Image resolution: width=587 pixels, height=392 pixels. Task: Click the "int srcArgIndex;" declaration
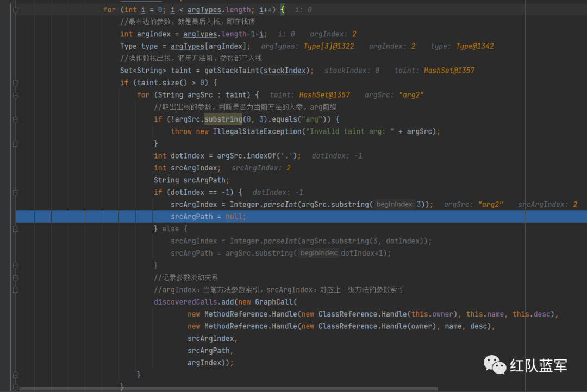tap(187, 168)
